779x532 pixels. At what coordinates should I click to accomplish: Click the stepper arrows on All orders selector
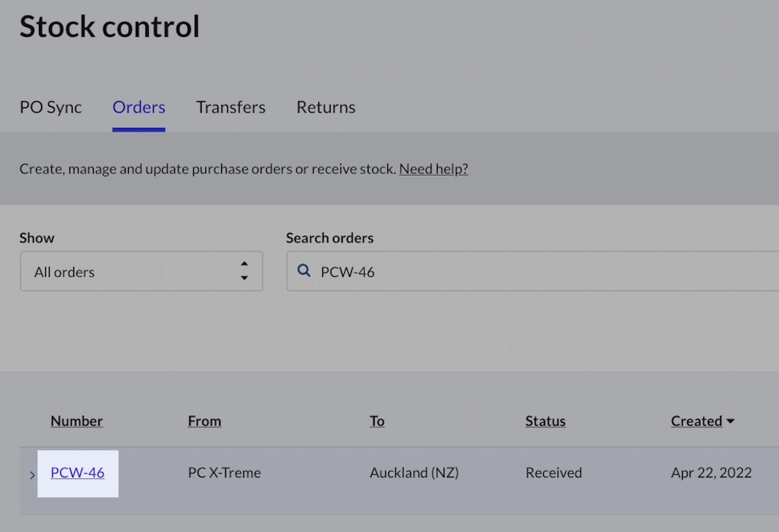coord(244,271)
